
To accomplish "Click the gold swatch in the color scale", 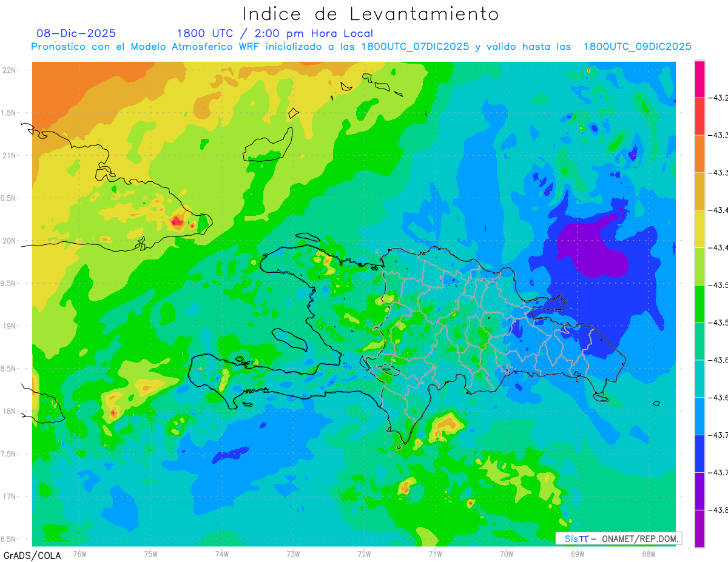I will coord(699,192).
